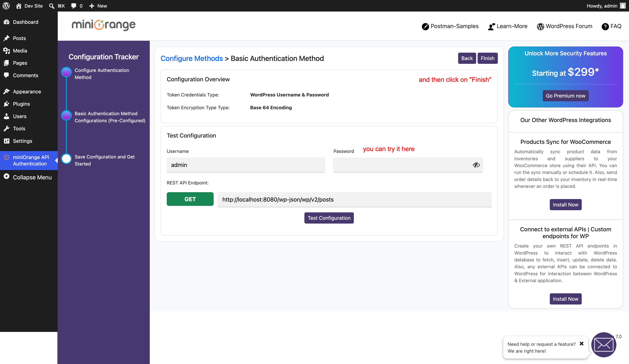This screenshot has width=629, height=364.
Task: Open the comments bubble icon in admin bar
Action: [73, 6]
